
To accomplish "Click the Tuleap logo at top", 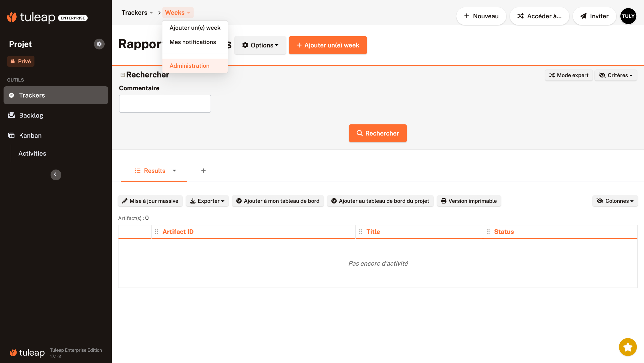I will click(x=31, y=17).
